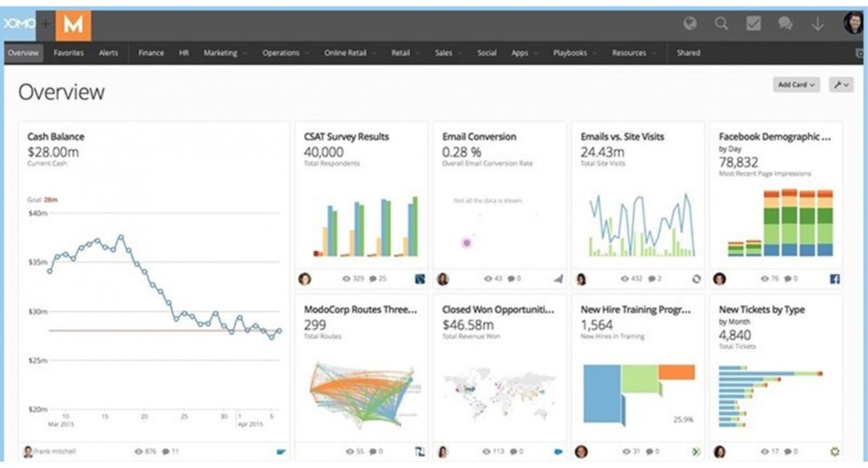Switch to the Favorites tab

tap(69, 53)
